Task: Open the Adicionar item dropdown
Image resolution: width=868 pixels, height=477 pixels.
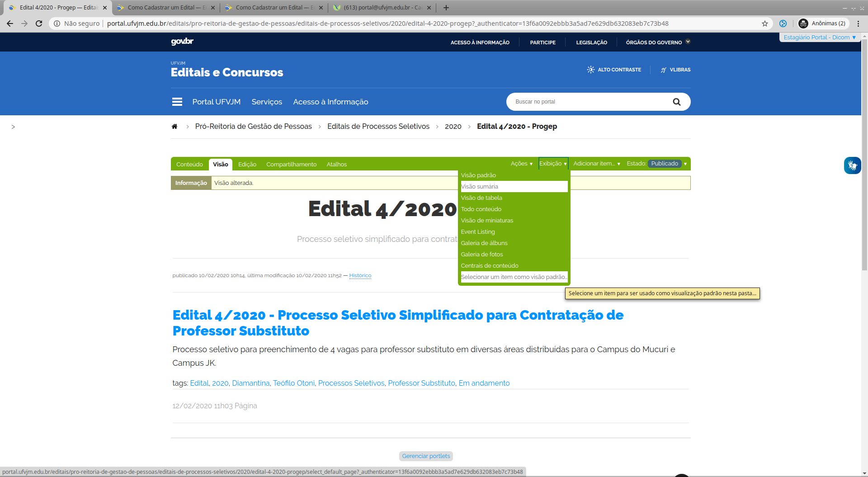Action: point(596,164)
